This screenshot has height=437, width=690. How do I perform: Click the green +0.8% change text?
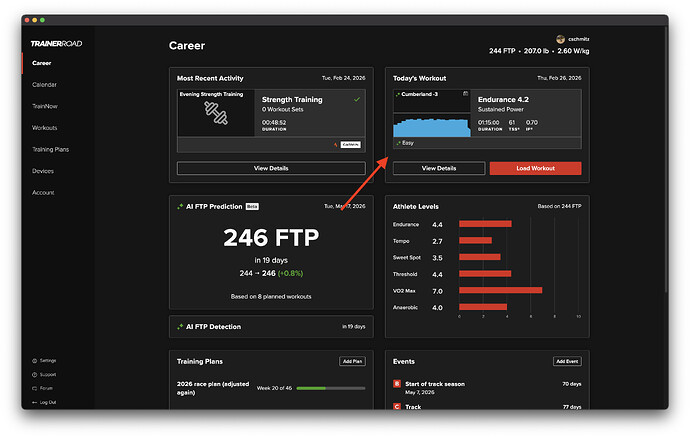[x=290, y=273]
